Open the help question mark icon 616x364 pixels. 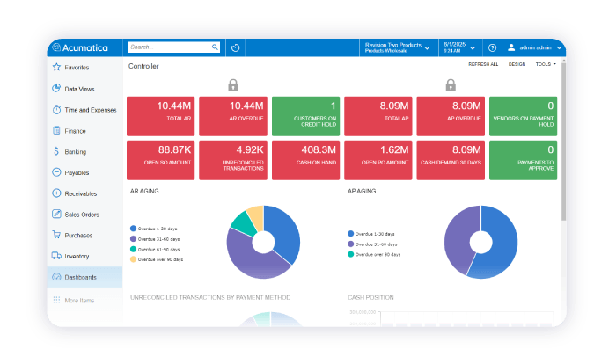pos(492,47)
